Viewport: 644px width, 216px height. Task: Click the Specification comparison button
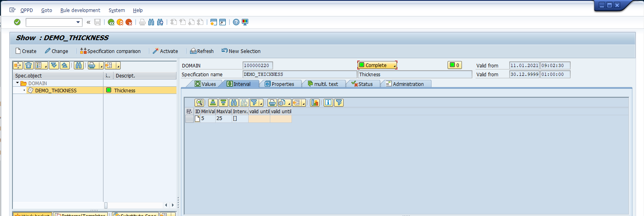(110, 51)
